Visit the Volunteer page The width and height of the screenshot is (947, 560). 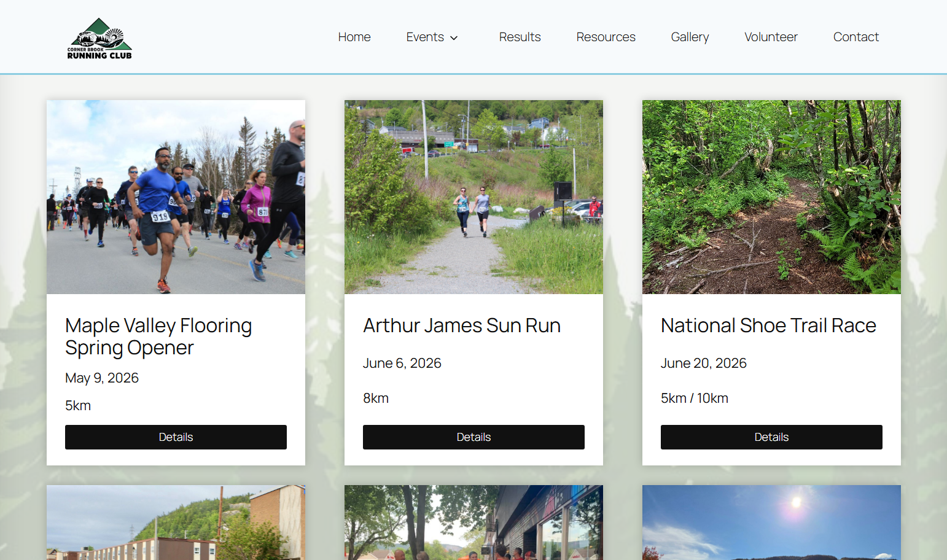point(771,37)
